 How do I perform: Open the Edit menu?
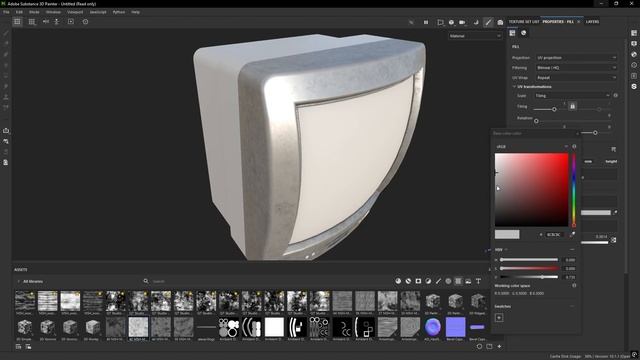[19, 12]
